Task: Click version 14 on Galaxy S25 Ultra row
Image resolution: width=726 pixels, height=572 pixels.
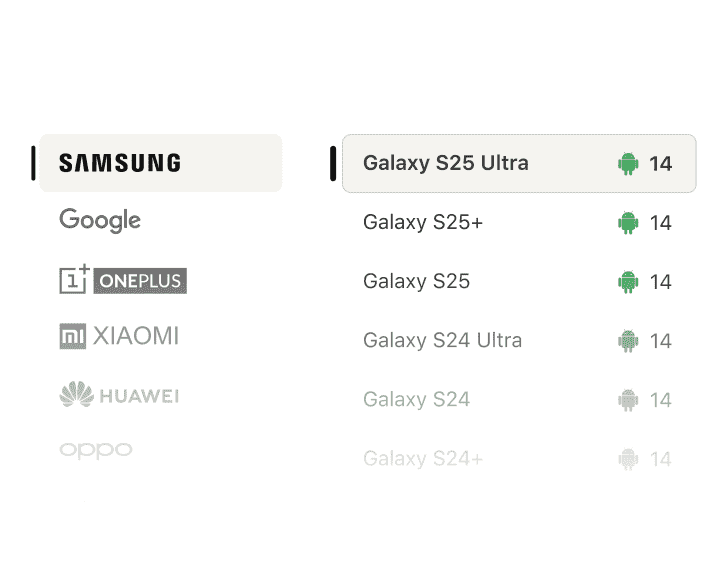Action: (661, 164)
